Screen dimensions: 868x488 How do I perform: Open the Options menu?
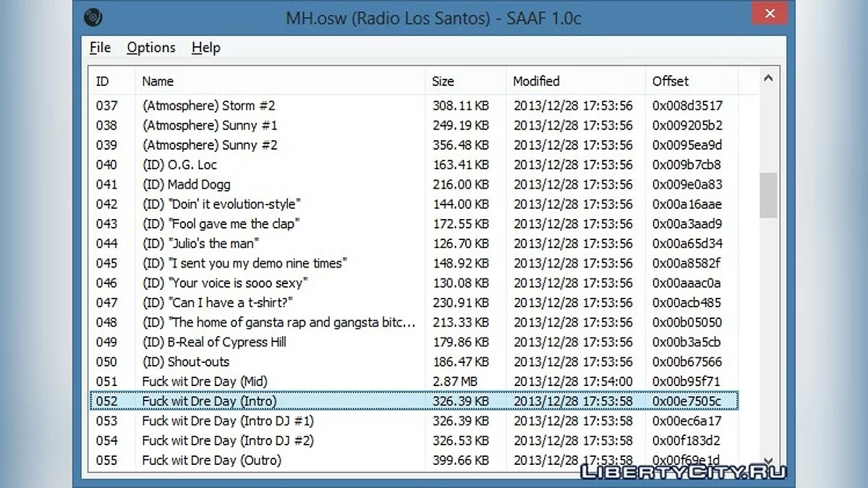coord(151,48)
